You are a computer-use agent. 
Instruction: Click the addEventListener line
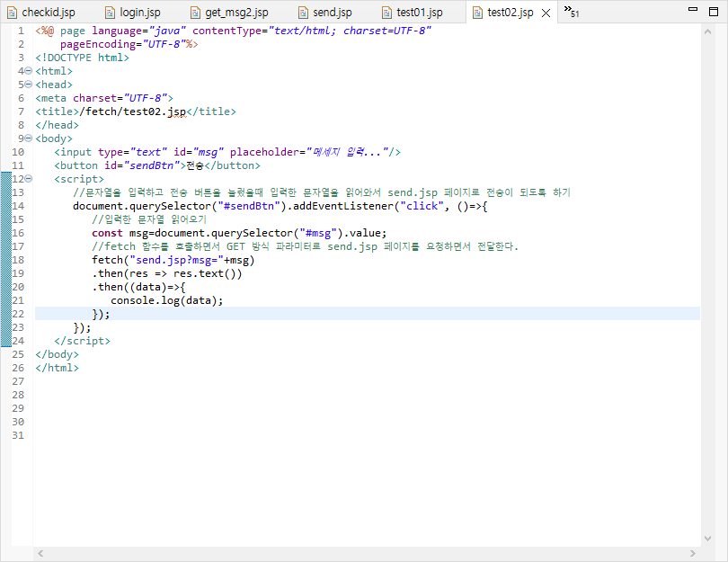tap(280, 206)
